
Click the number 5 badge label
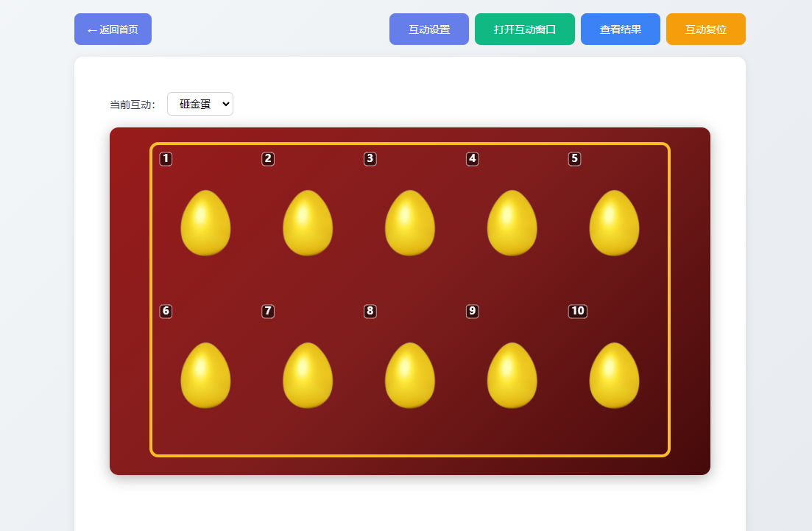click(x=574, y=159)
